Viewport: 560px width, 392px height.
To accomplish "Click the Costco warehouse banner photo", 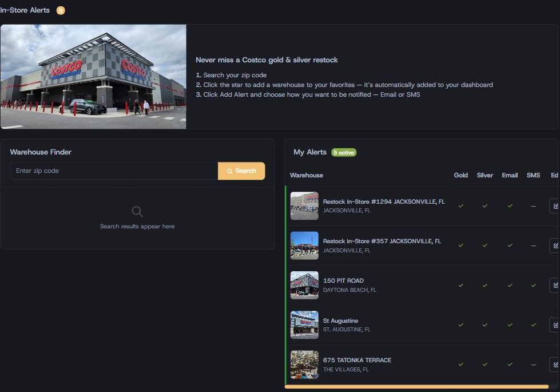I will point(93,77).
